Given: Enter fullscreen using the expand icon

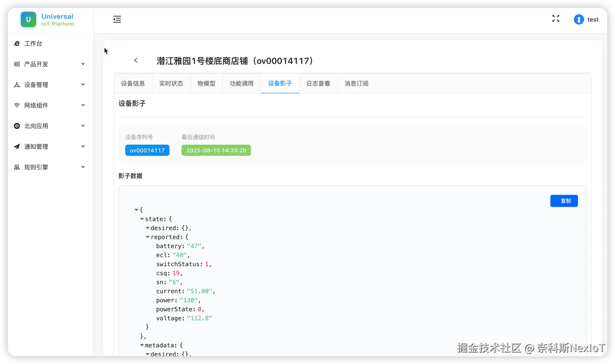Looking at the screenshot, I should coord(556,18).
